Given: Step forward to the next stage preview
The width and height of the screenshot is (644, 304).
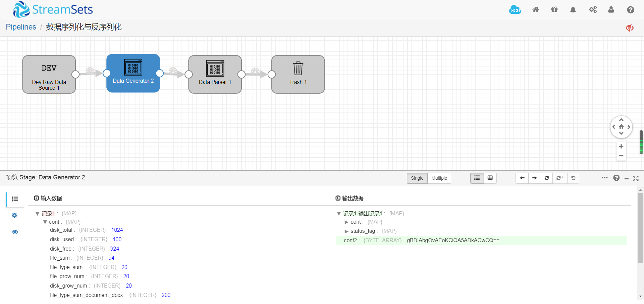Looking at the screenshot, I should click(534, 178).
